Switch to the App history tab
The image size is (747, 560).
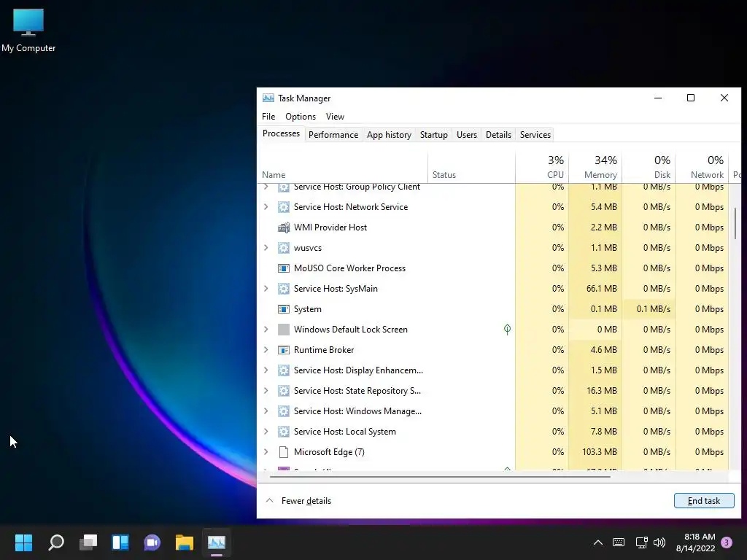point(389,135)
